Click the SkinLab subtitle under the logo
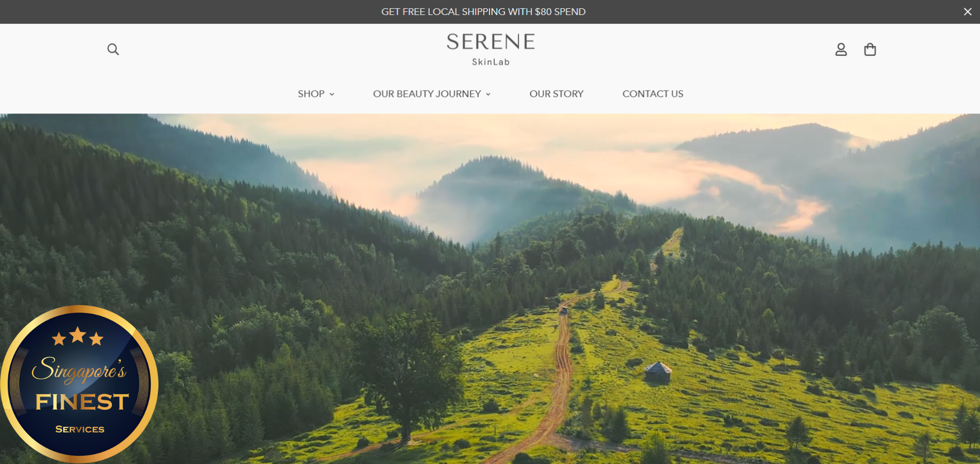980x464 pixels. pos(491,62)
